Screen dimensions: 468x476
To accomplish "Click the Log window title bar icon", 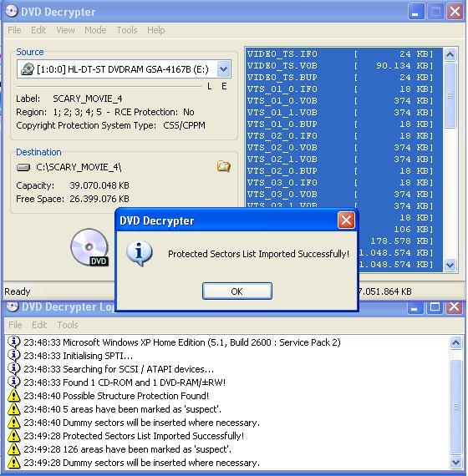I will click(13, 306).
